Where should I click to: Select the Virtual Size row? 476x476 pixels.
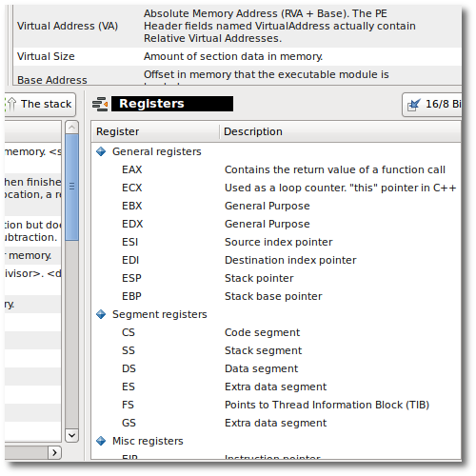pos(237,56)
